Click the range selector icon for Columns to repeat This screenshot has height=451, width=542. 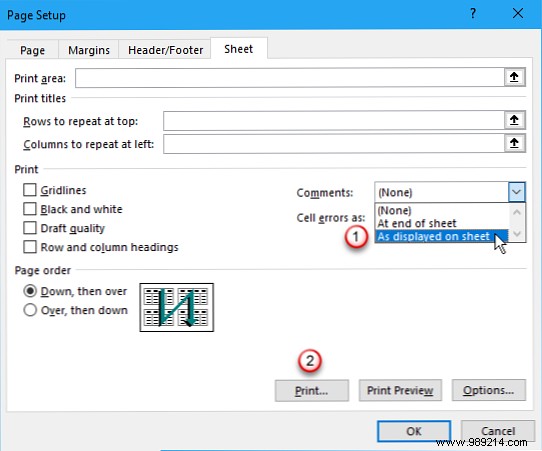pos(514,143)
